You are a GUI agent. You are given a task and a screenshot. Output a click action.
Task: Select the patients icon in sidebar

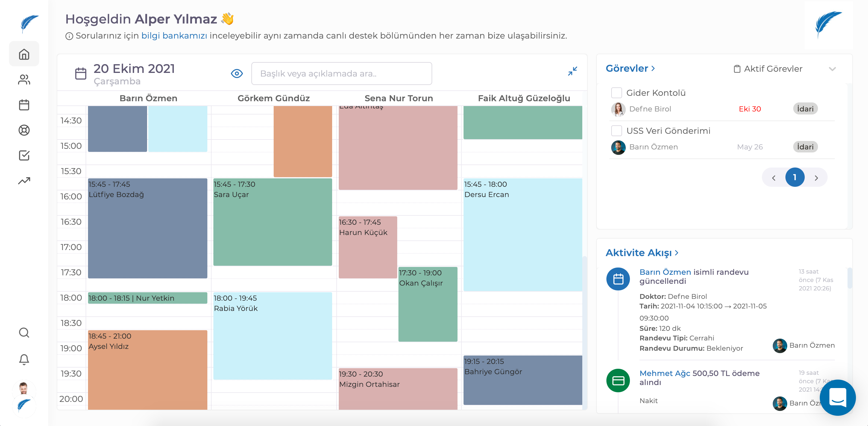click(x=24, y=80)
